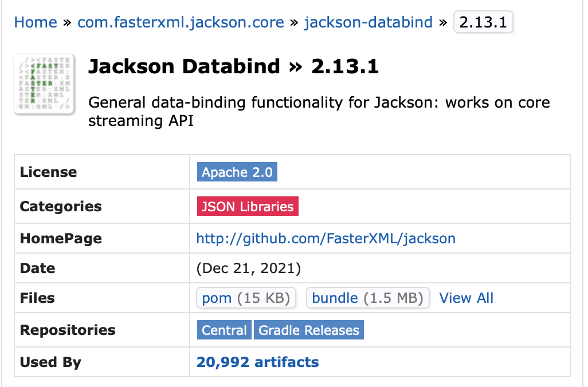
Task: Click the License row label
Action: coord(48,172)
